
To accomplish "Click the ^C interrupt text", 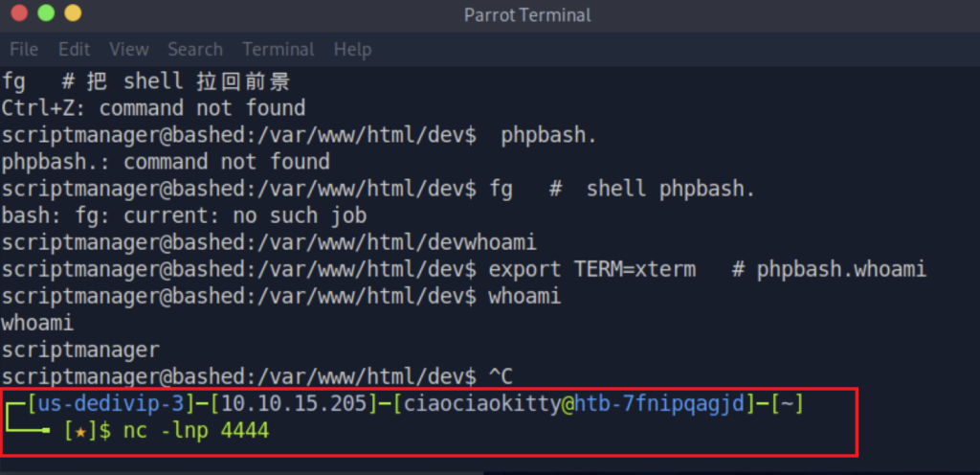I will (x=500, y=377).
